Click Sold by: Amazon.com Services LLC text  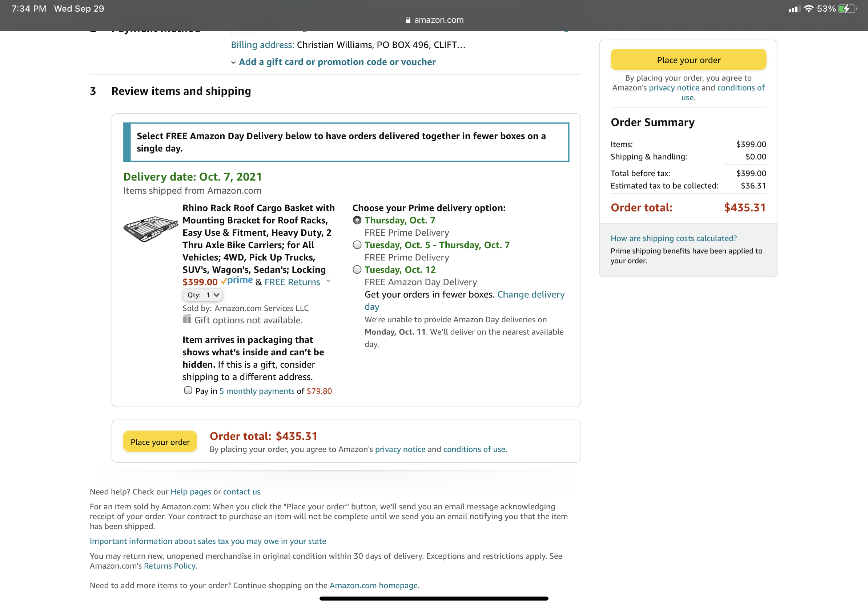click(x=245, y=308)
